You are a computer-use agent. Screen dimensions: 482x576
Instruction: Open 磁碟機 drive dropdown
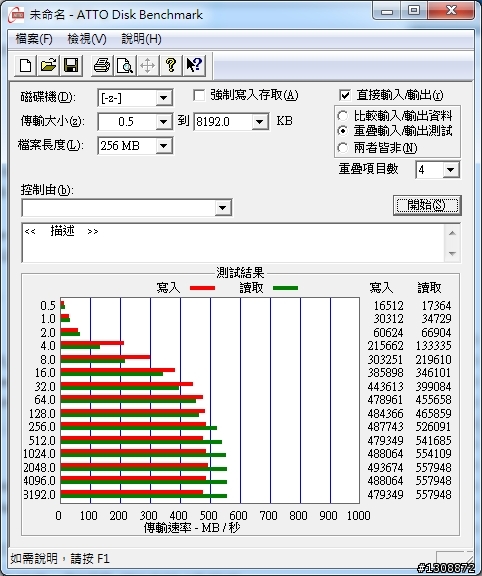(x=163, y=98)
